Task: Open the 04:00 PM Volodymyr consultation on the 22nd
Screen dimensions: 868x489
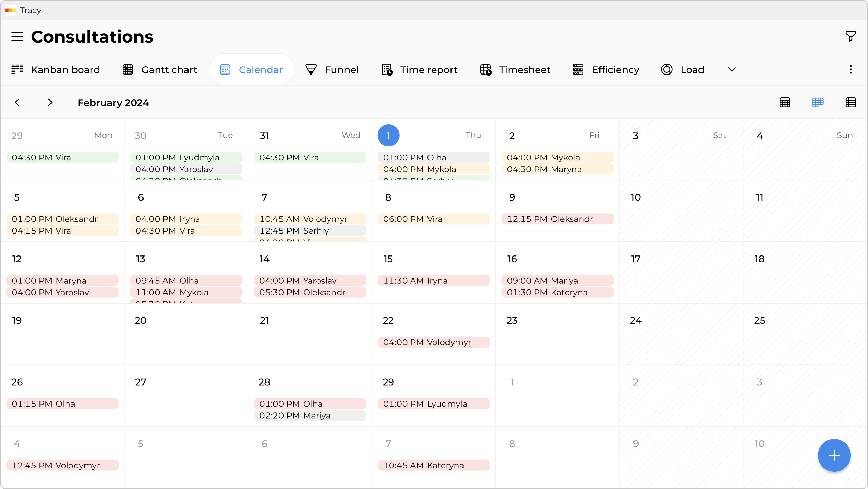Action: tap(433, 342)
